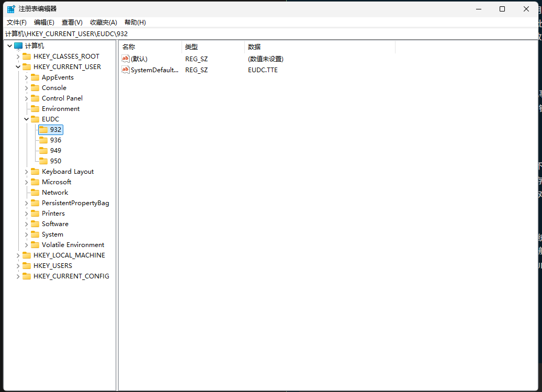Screen dimensions: 542x392
Task: Expand the HKEY_CLASSES_ROOT node
Action: (x=18, y=57)
